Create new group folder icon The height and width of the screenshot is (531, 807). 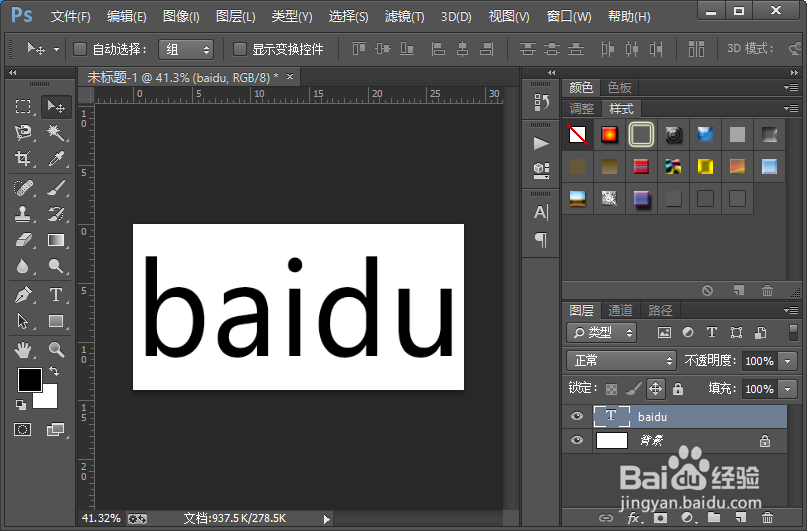pyautogui.click(x=713, y=518)
